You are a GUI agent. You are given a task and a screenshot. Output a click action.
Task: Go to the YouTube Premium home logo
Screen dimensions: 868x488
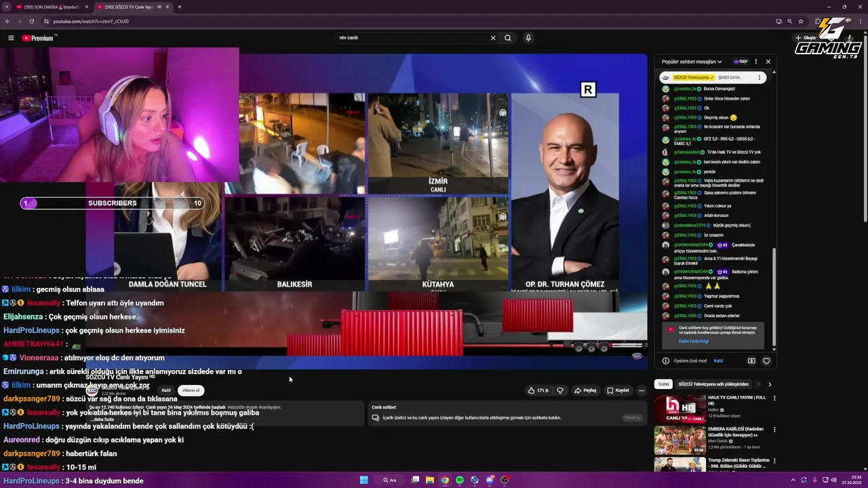click(x=38, y=38)
